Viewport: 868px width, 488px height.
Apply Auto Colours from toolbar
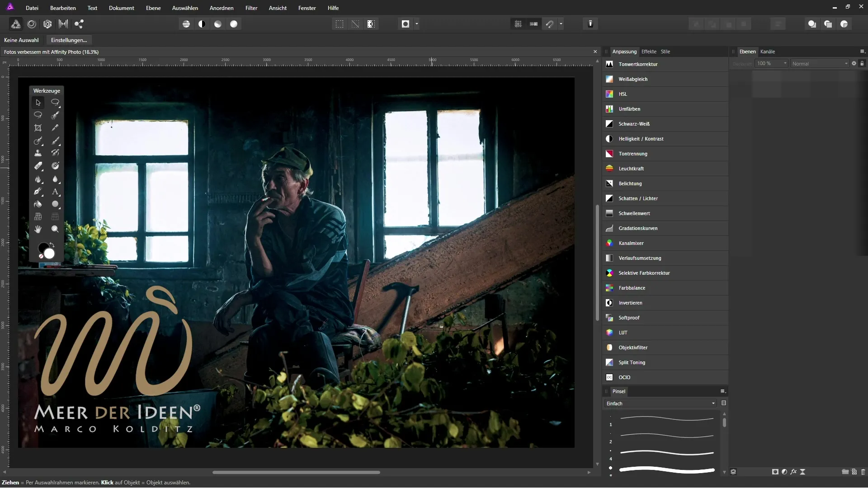click(218, 24)
